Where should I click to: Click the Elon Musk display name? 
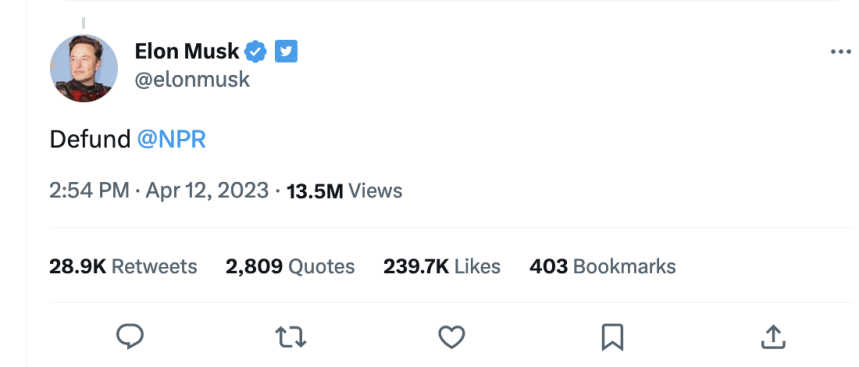click(x=187, y=51)
